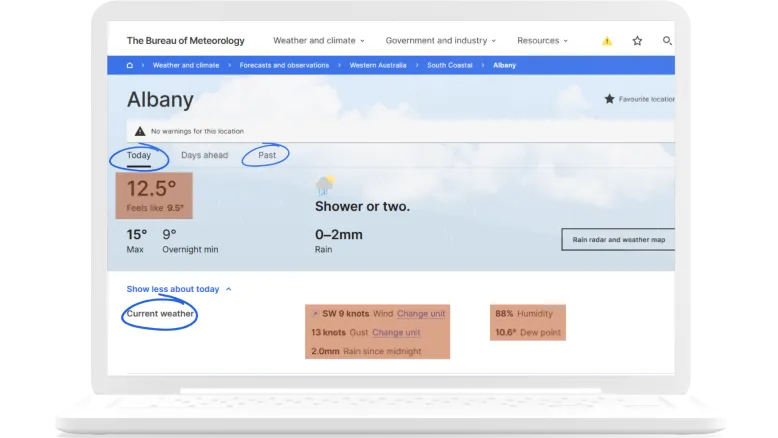778x438 pixels.
Task: Click the Albany page heading
Action: [x=160, y=99]
